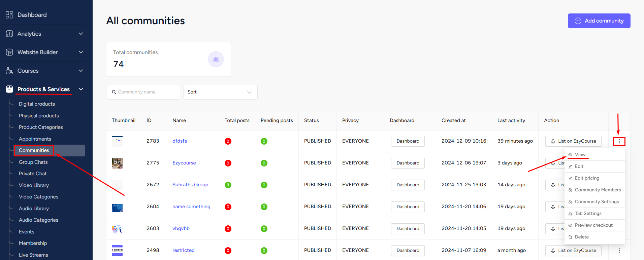Click the Products & Services box icon

click(9, 89)
